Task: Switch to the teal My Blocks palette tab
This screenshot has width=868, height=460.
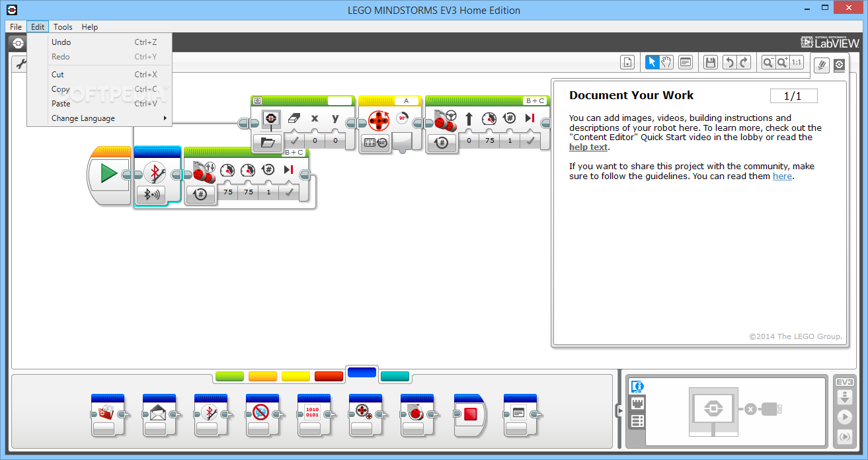Action: [395, 377]
